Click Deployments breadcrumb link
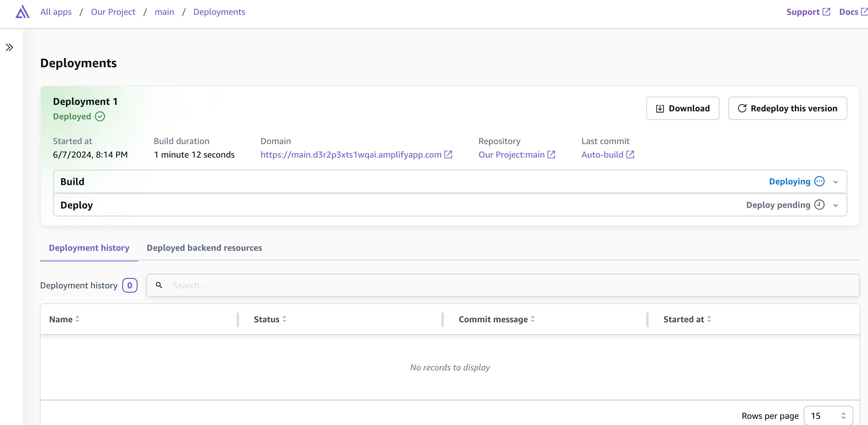 [219, 12]
